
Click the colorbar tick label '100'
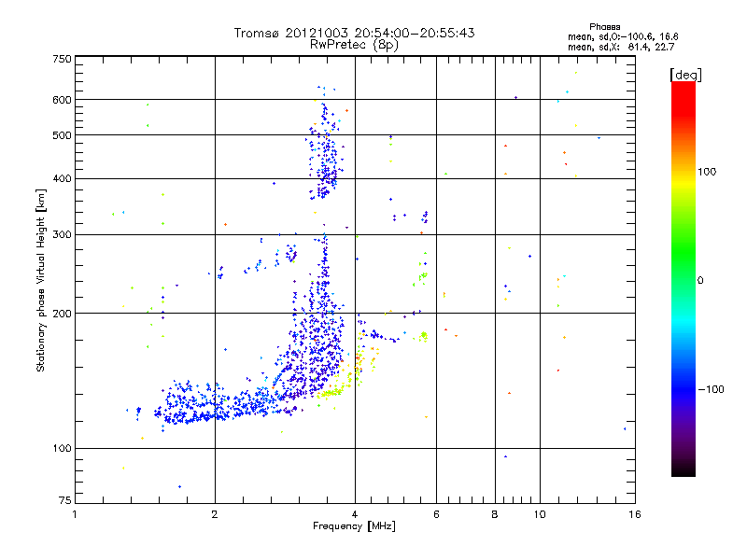(707, 172)
